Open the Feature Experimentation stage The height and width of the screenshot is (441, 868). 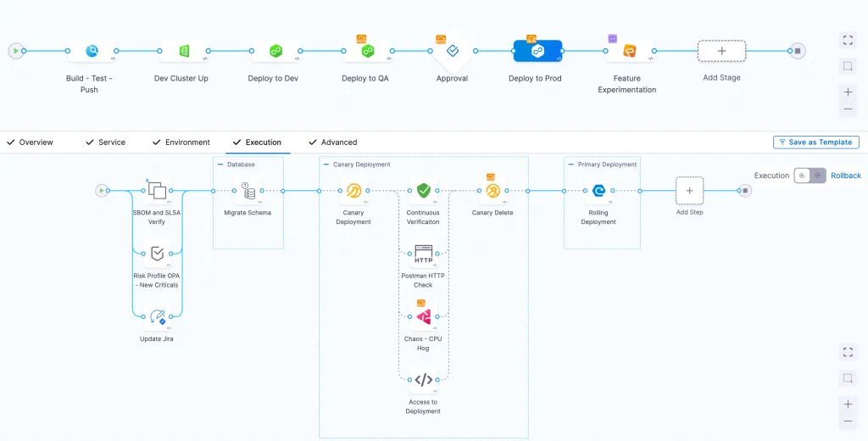click(x=630, y=51)
